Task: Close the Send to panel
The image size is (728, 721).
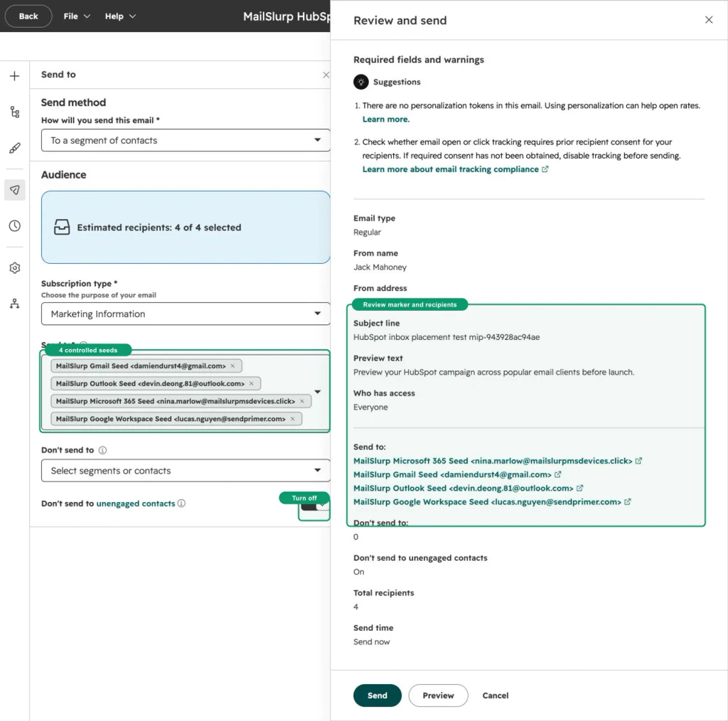Action: click(326, 75)
